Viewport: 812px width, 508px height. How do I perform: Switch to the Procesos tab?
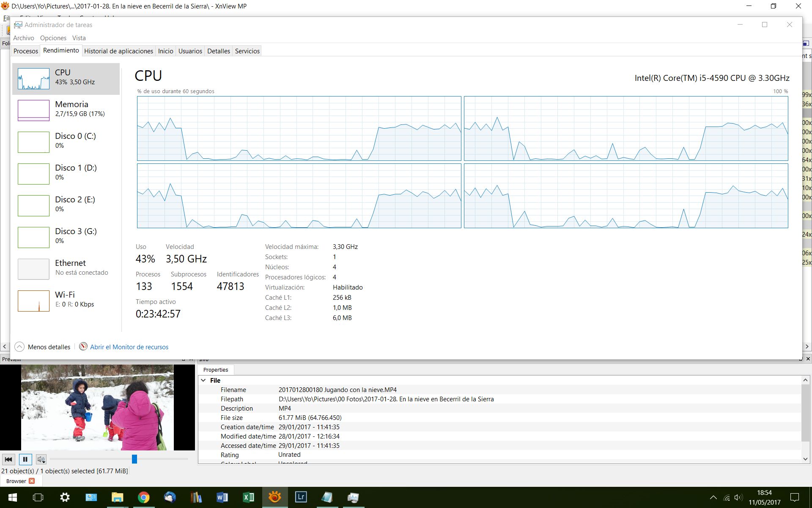coord(26,51)
